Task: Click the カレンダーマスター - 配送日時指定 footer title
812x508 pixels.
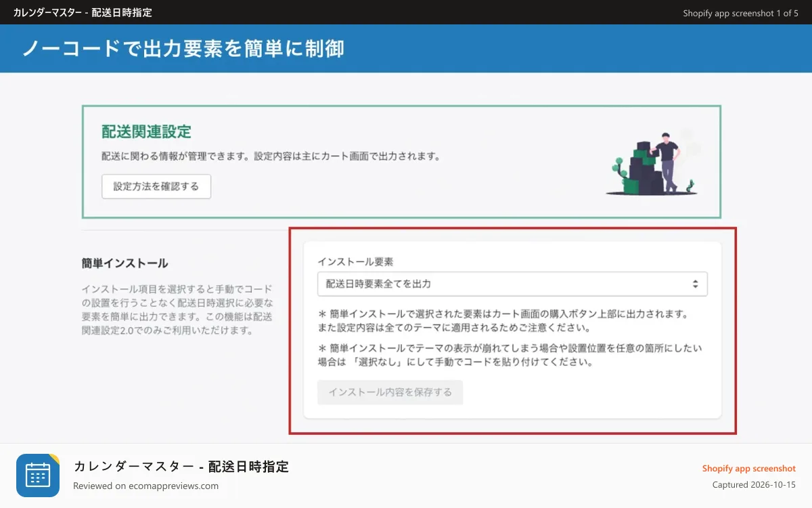Action: click(x=181, y=466)
